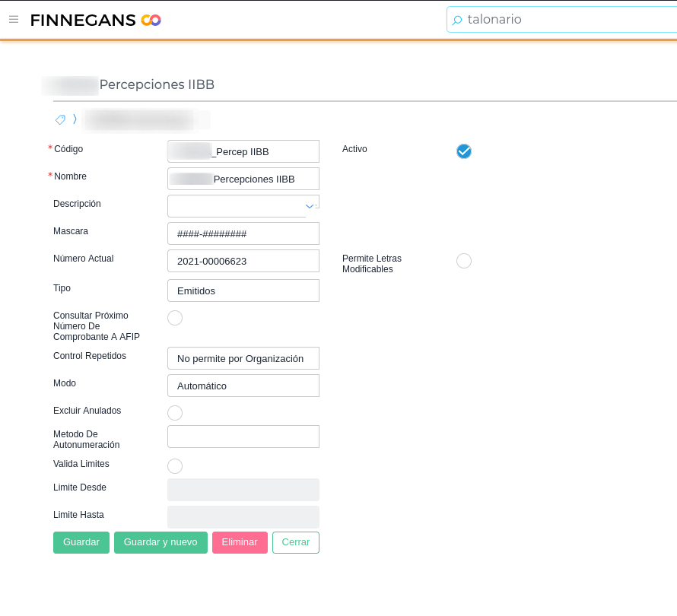Click the Cerrar button
677x616 pixels.
pyautogui.click(x=296, y=542)
